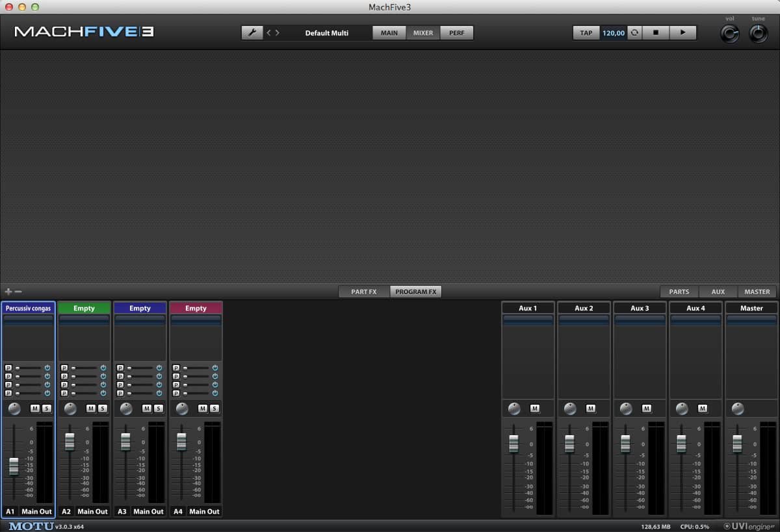Solo the Percussiv congas part
780x532 pixels.
46,409
